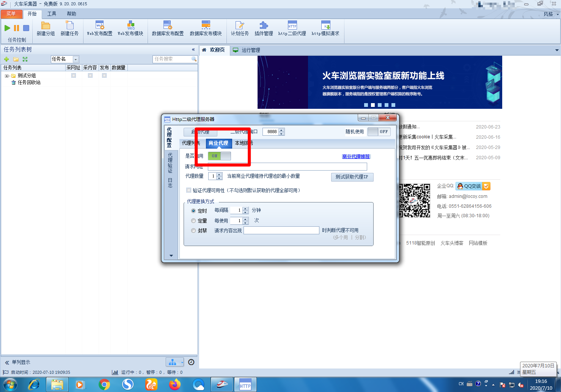Click down arrow at bottom of proxy sidebar
Viewport: 561px width, 392px height.
click(x=171, y=256)
